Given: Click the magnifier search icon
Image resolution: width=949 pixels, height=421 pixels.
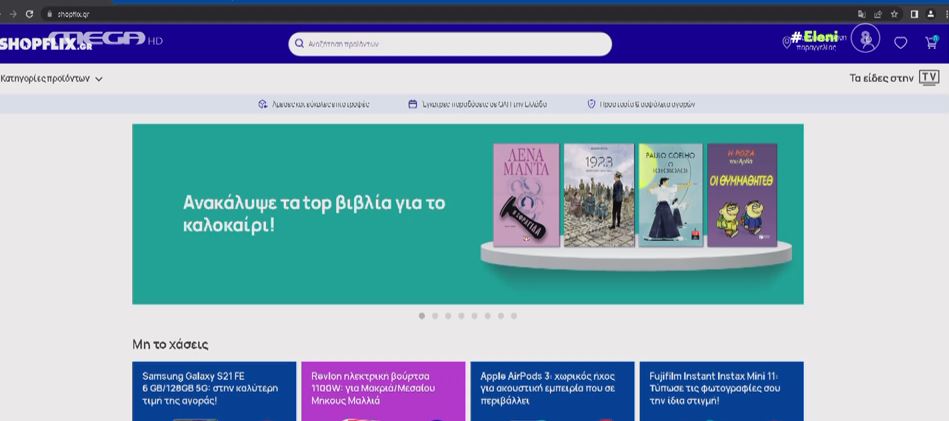Looking at the screenshot, I should [299, 44].
